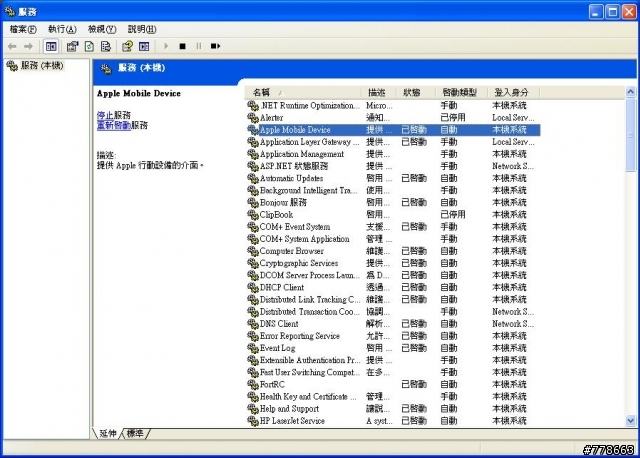Select DCOM Server Process Launcher row
640x458 pixels.
(393, 275)
